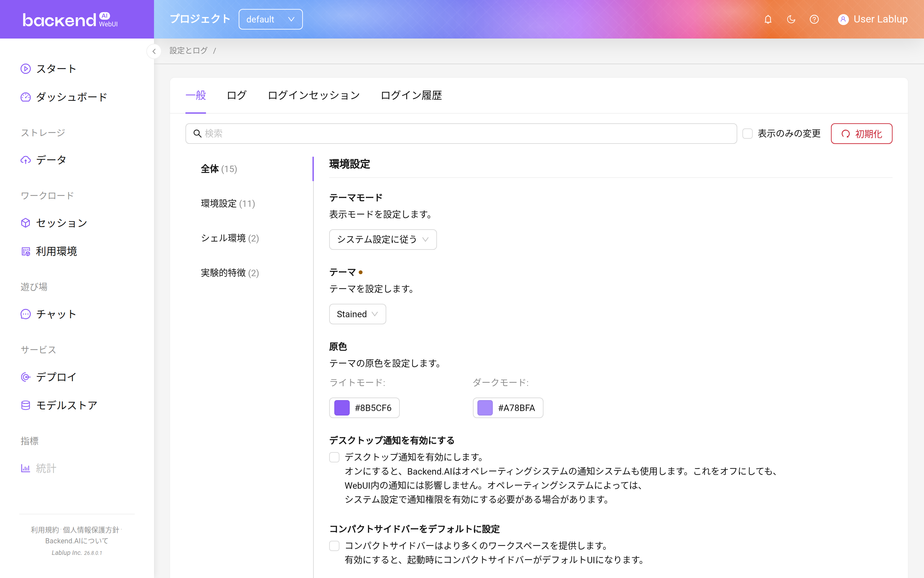Open the help question mark icon
Screen dimensions: 924x578
tap(814, 19)
